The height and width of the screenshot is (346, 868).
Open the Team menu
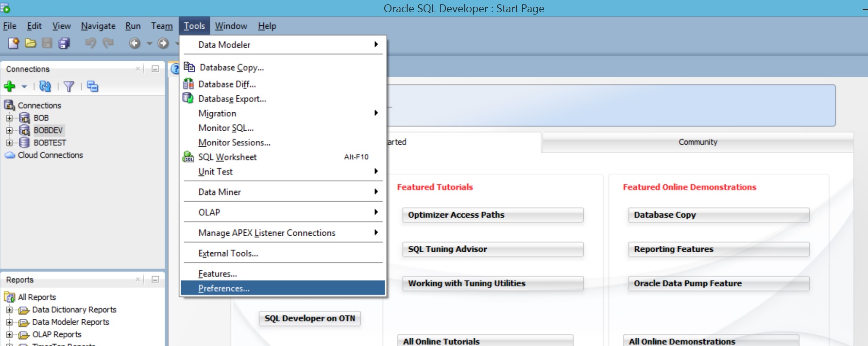[x=162, y=26]
